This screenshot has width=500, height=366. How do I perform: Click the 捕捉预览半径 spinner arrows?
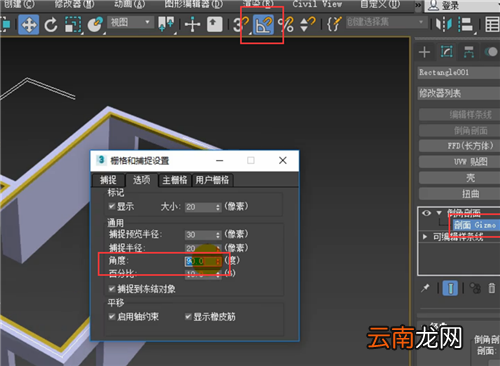click(218, 235)
